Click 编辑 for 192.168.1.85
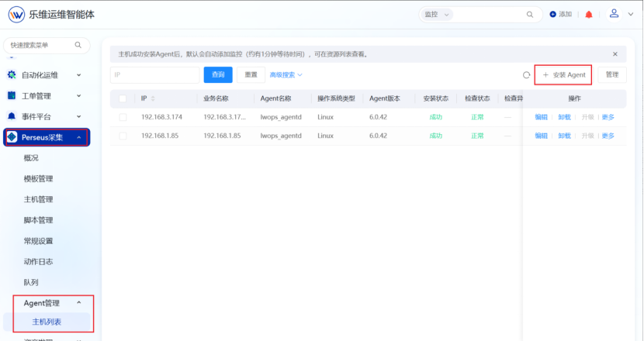The width and height of the screenshot is (644, 341). [541, 136]
